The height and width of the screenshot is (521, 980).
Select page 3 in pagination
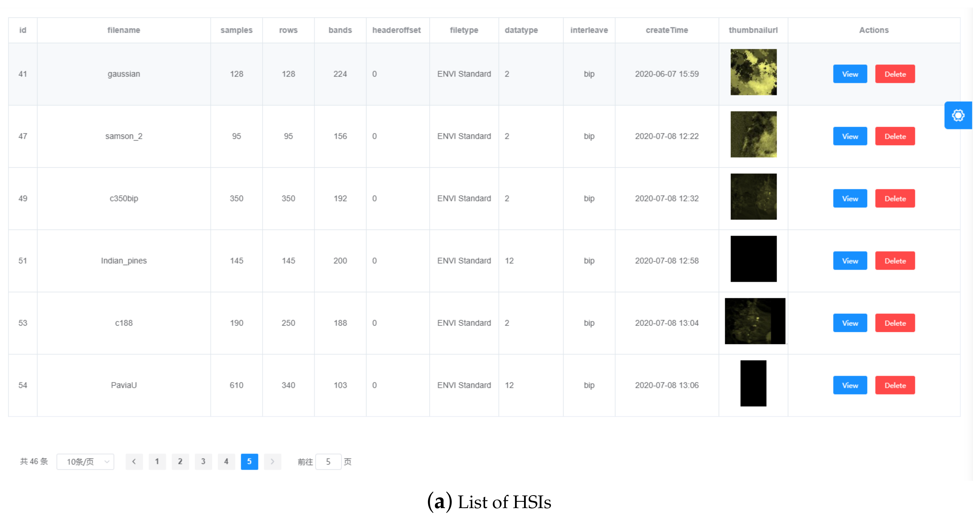tap(204, 462)
